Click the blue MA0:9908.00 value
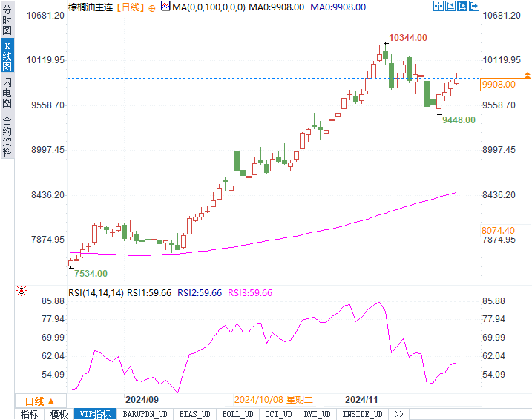This screenshot has height=420, width=532. tap(338, 7)
